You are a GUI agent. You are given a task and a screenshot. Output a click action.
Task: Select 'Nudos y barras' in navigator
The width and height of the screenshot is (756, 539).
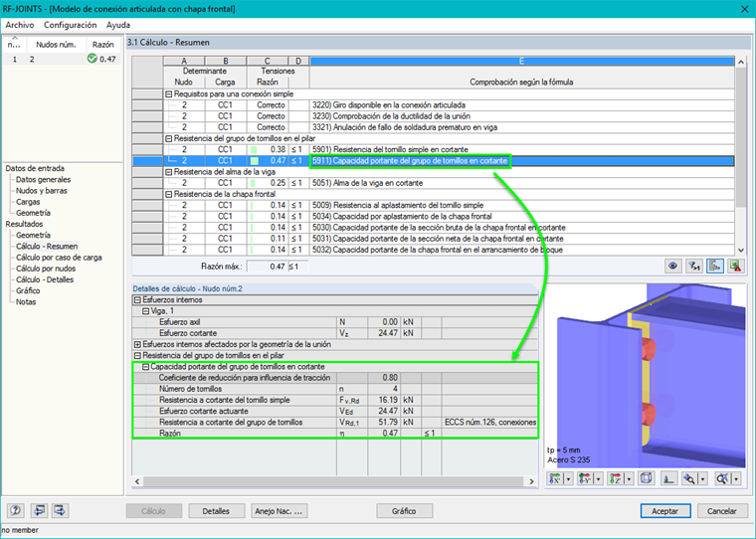click(x=42, y=190)
